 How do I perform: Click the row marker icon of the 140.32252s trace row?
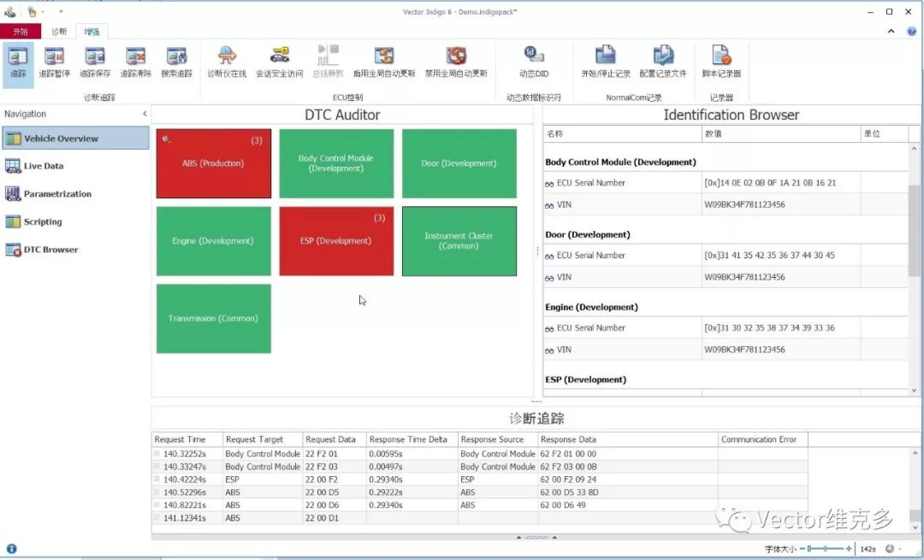[157, 453]
